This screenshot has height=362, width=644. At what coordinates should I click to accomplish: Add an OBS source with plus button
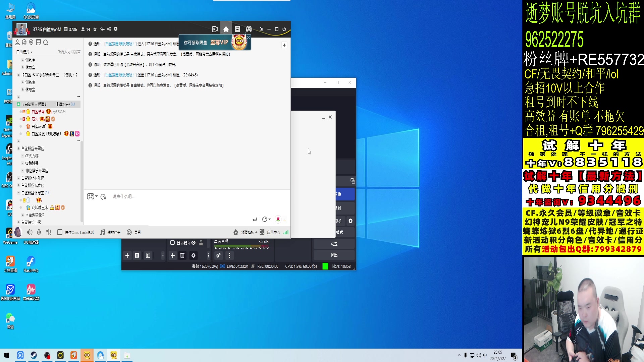pos(172,255)
